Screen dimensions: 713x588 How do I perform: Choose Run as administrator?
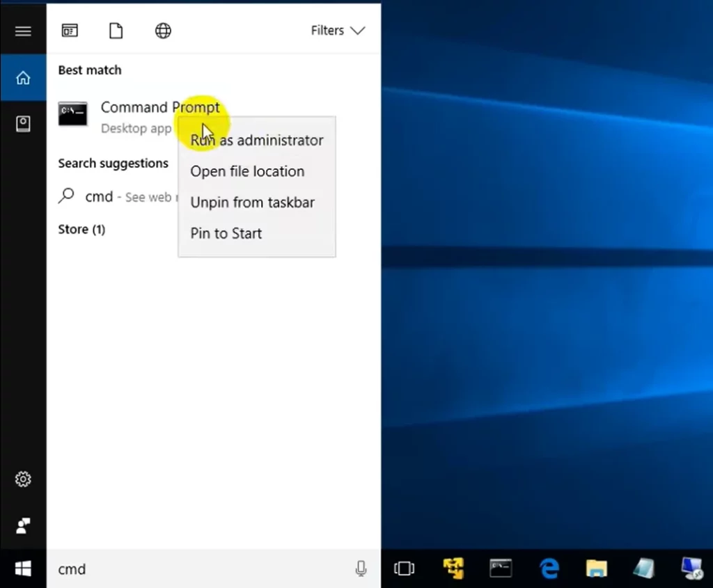point(257,141)
